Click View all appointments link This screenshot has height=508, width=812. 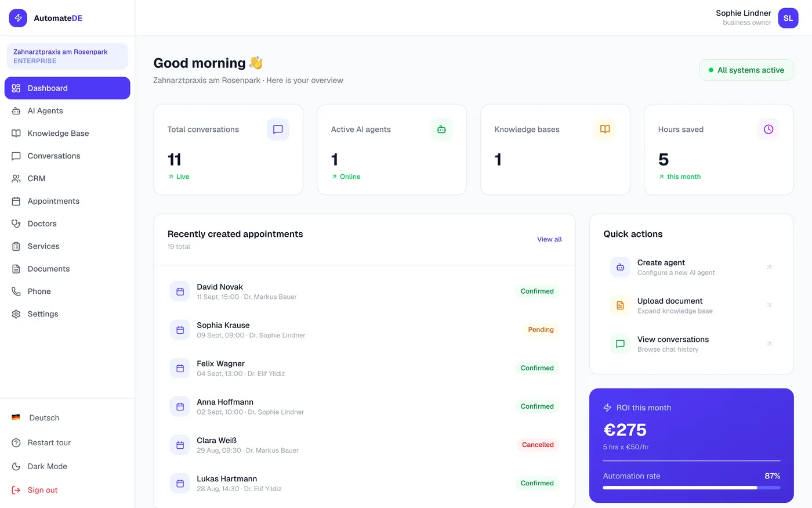549,239
